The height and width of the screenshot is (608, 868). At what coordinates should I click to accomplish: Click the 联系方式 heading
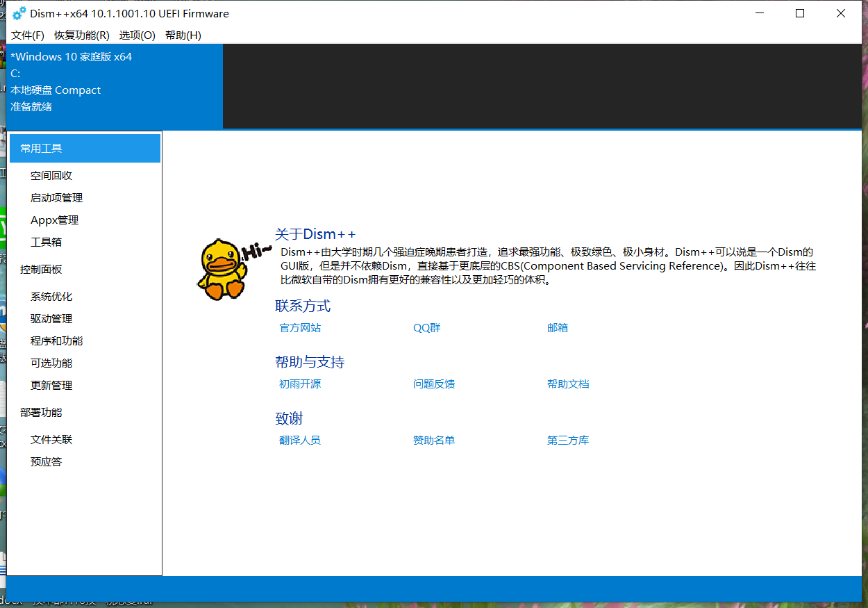pyautogui.click(x=303, y=306)
